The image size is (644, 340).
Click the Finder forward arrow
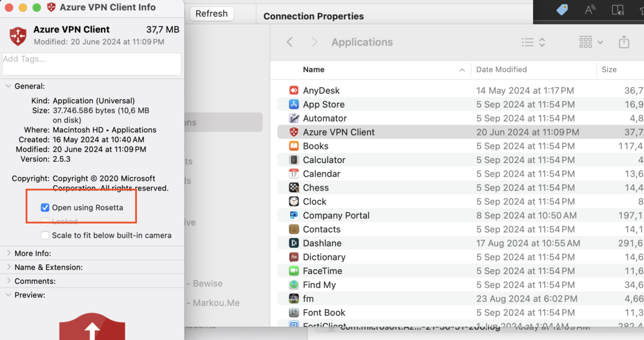coord(315,42)
